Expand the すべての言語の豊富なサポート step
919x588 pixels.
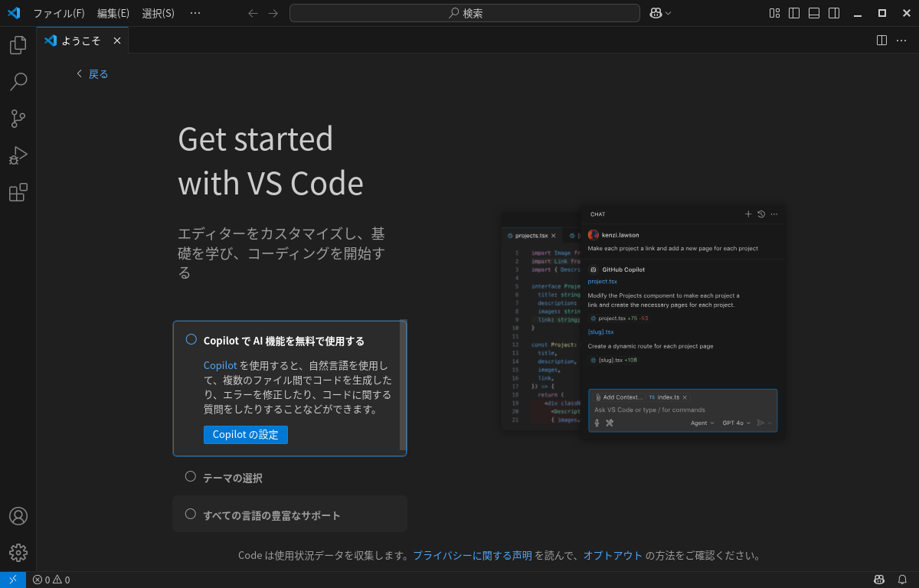271,515
